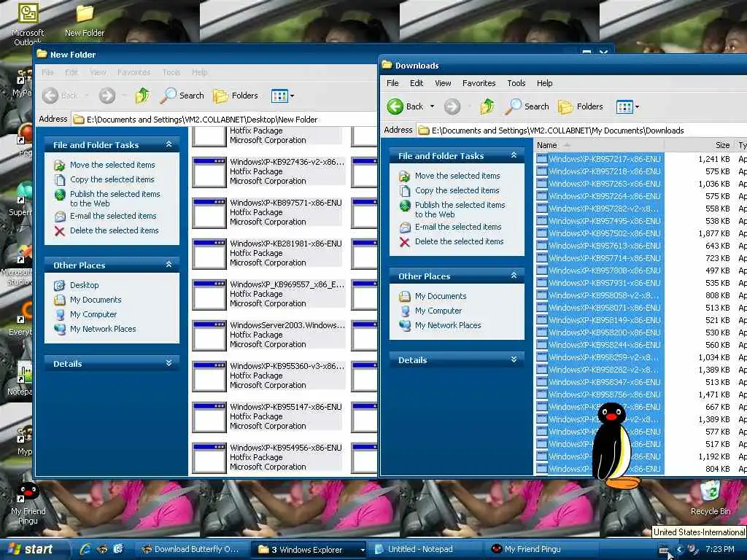Click WindowsXP-KB281981-x86-ENU file name
Viewport: 747px width, 560px height.
click(286, 244)
